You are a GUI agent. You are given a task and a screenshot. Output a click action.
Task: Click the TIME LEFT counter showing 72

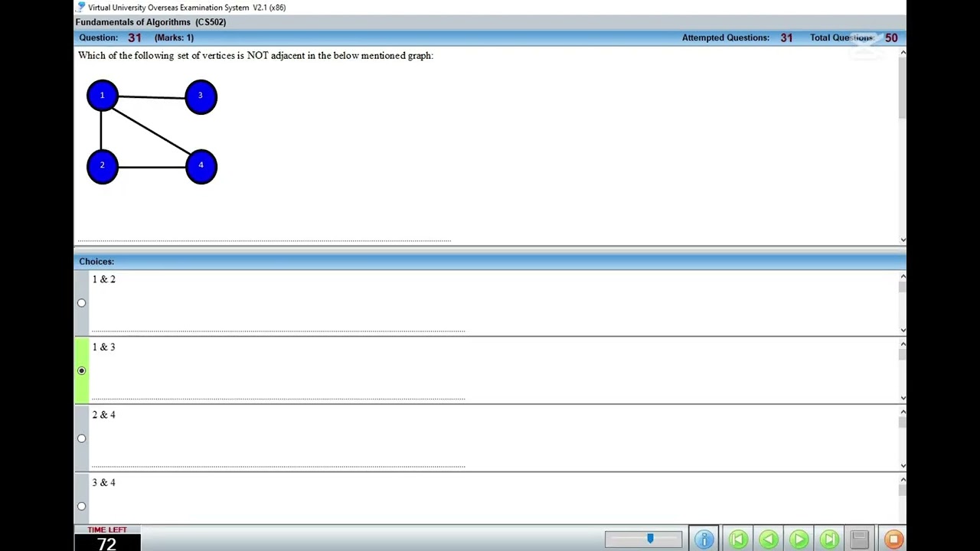(x=107, y=544)
